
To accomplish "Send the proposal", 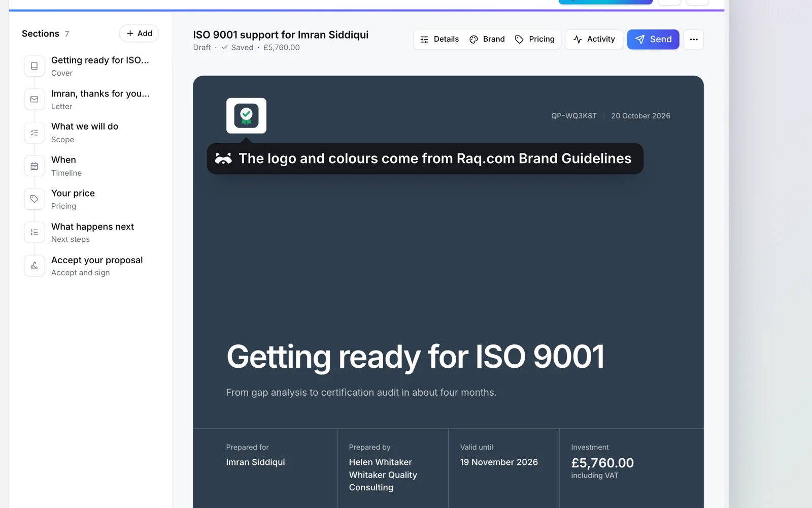I will (653, 39).
